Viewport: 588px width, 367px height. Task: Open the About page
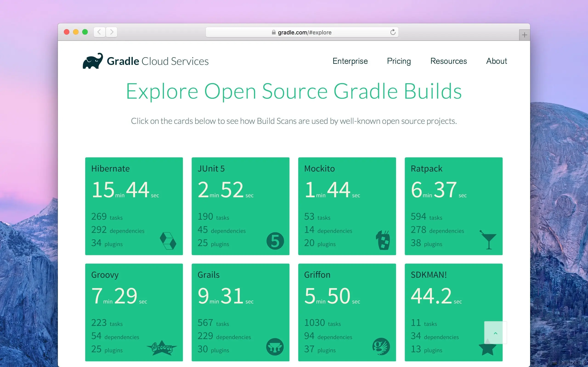pos(496,61)
